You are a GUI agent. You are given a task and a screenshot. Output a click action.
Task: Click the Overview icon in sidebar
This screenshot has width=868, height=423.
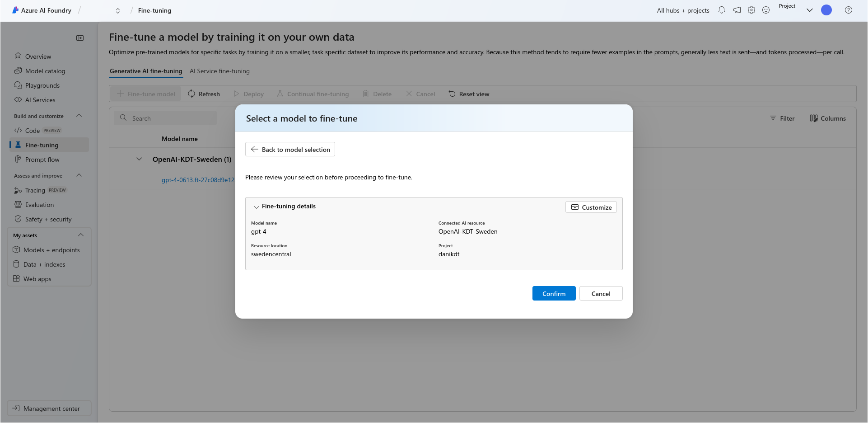click(18, 56)
